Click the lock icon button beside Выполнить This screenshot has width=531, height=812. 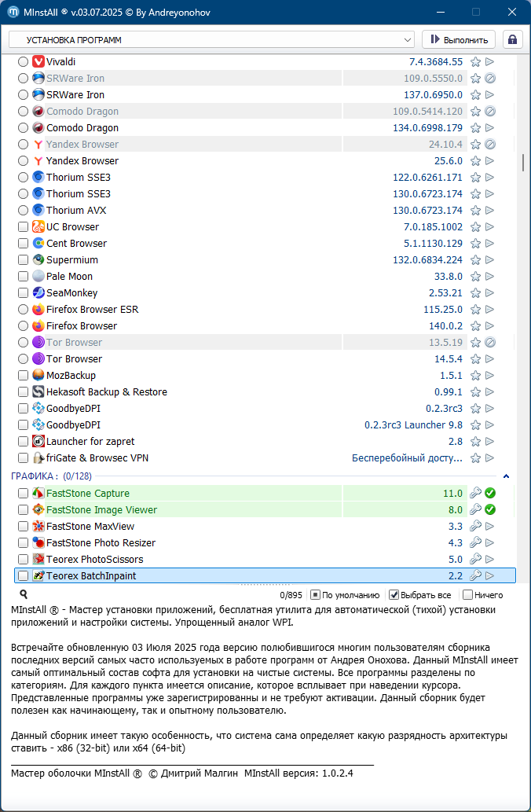512,40
